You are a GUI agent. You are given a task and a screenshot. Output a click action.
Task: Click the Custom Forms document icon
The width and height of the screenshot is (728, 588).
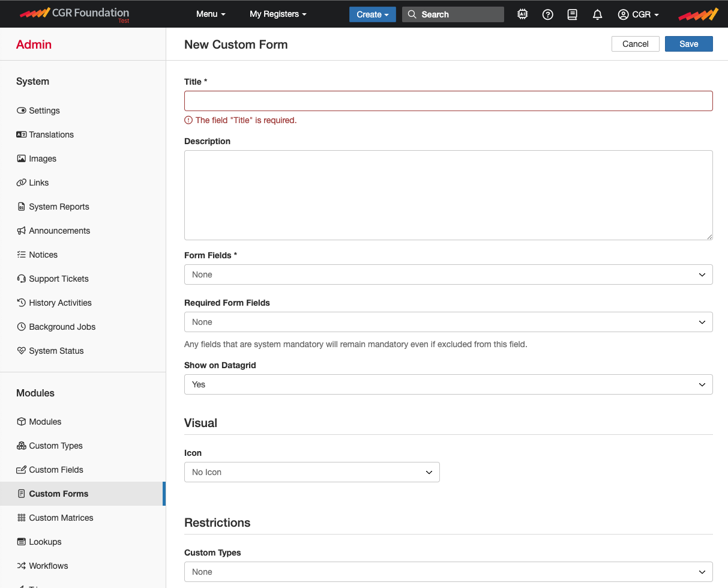(22, 494)
